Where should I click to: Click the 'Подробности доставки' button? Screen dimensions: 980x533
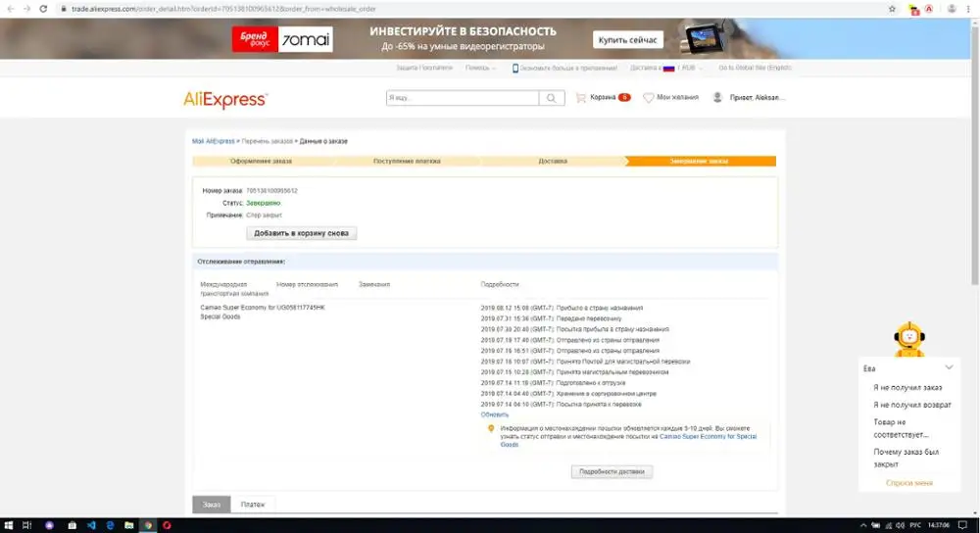point(612,472)
